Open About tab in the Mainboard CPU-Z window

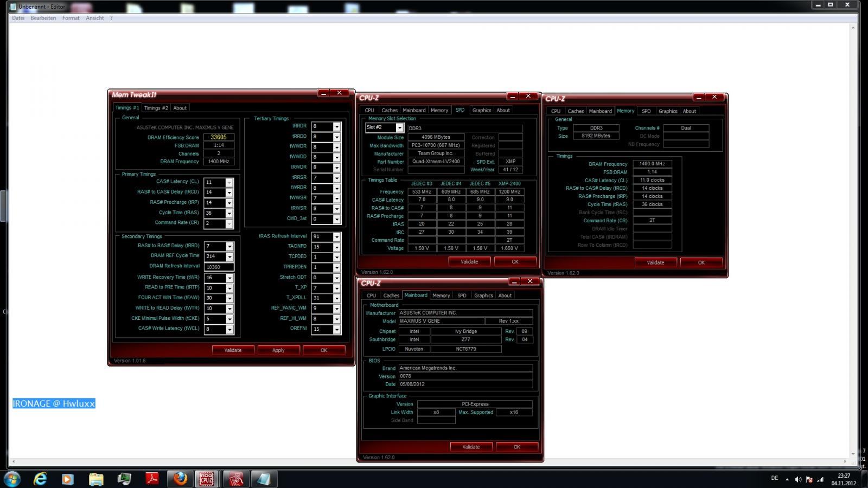tap(505, 296)
